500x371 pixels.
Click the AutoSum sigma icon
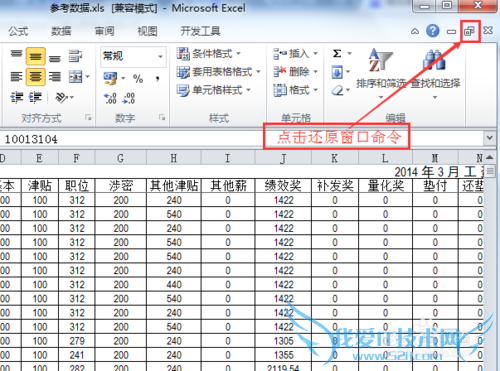coord(337,53)
